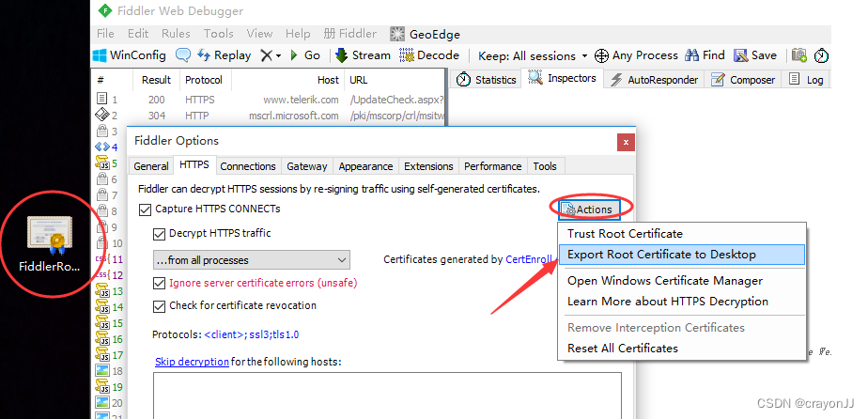Open the Extensions options tab
This screenshot has height=419, width=868.
click(x=428, y=166)
